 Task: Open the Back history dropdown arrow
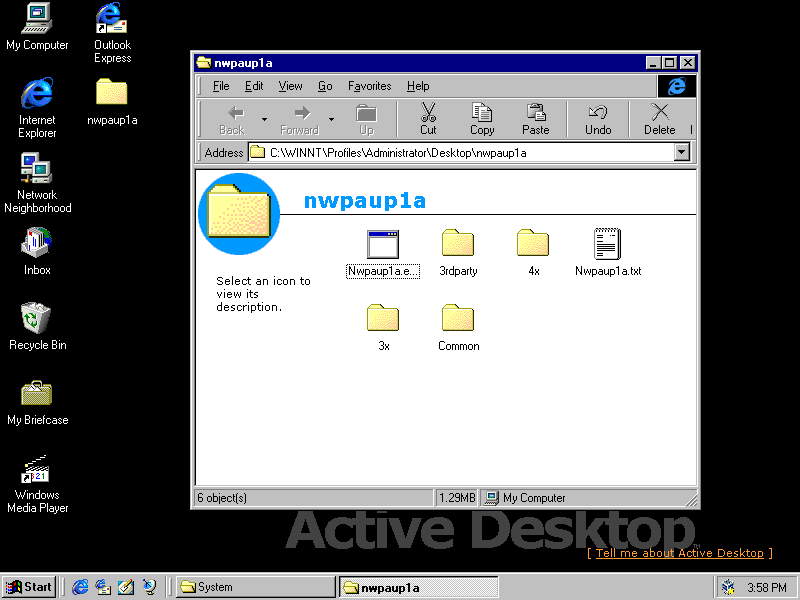[x=264, y=120]
